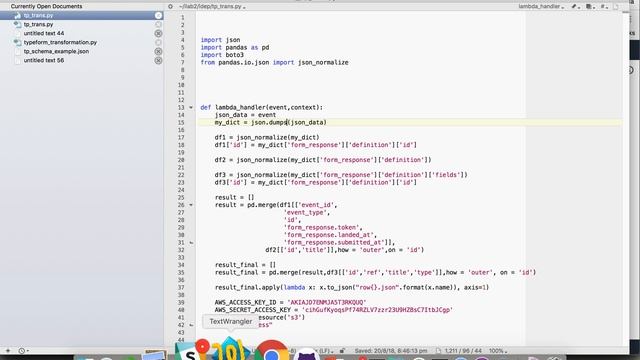Click the saved date status text
Image resolution: width=640 pixels, height=360 pixels.
click(x=391, y=351)
